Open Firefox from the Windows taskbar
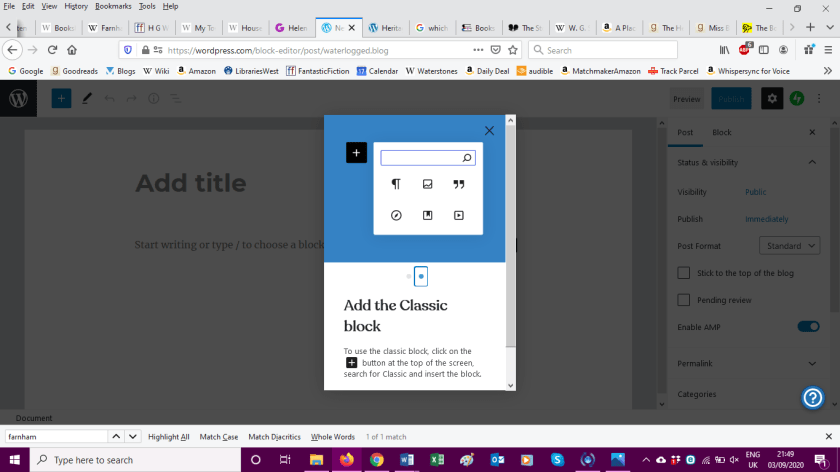Viewport: 840px width, 472px height. click(x=346, y=460)
